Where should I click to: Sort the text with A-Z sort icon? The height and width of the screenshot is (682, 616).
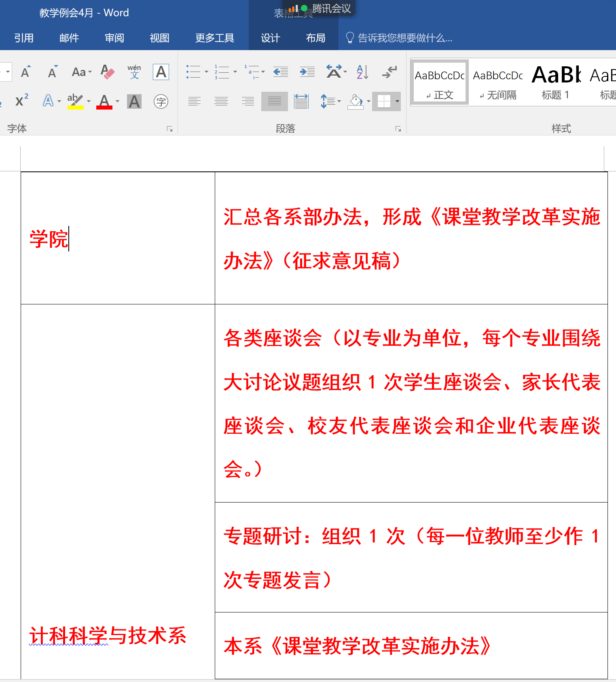point(362,72)
